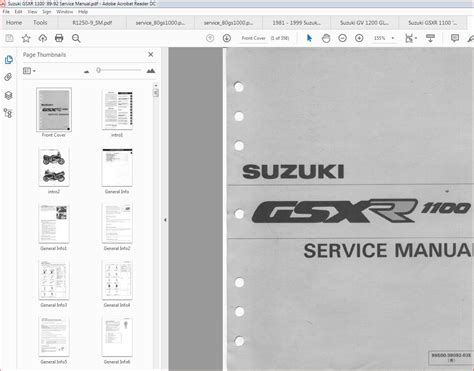Screen dimensions: 474x371
Task: Click the 'Page Thumbnails' panel title
Action: click(44, 55)
